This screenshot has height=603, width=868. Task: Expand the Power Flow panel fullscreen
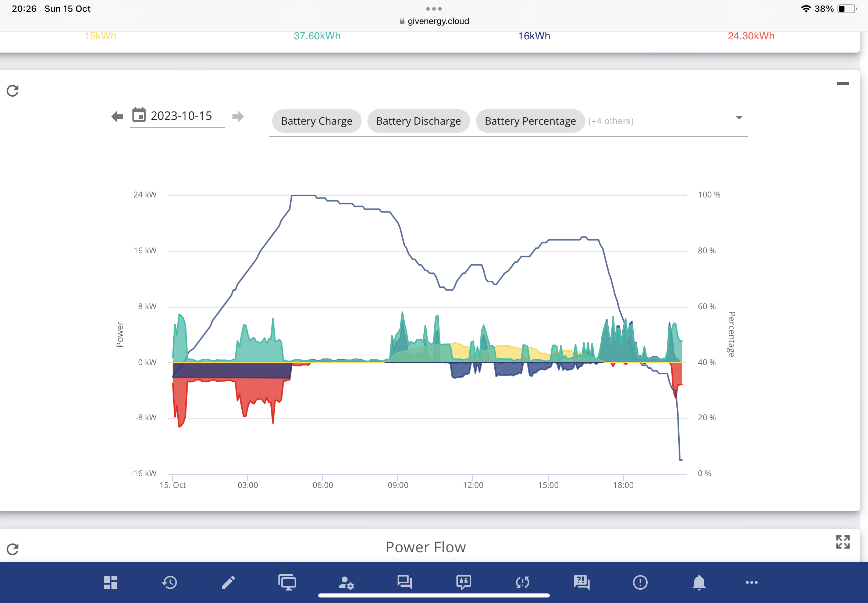pyautogui.click(x=842, y=542)
